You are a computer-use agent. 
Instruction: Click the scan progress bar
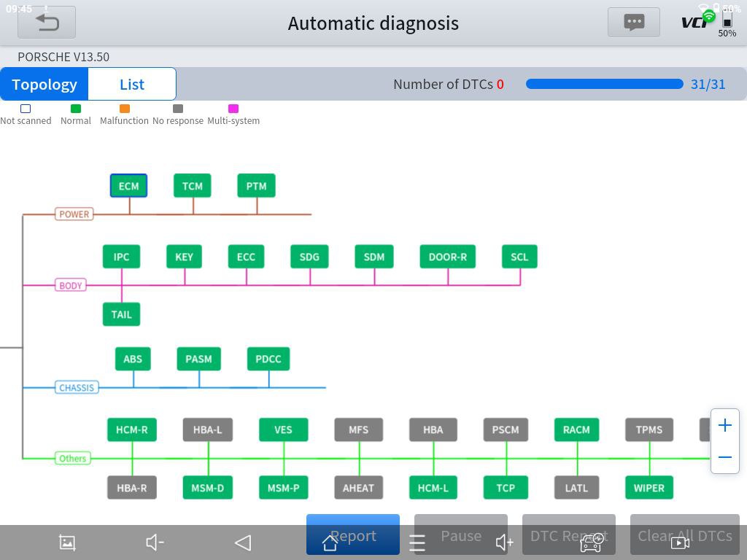tap(604, 84)
